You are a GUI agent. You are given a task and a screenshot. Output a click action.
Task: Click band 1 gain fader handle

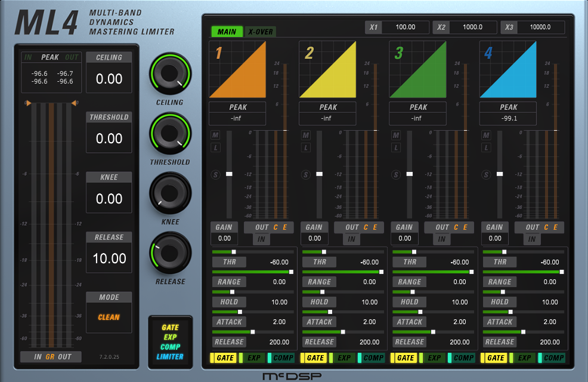(x=229, y=174)
